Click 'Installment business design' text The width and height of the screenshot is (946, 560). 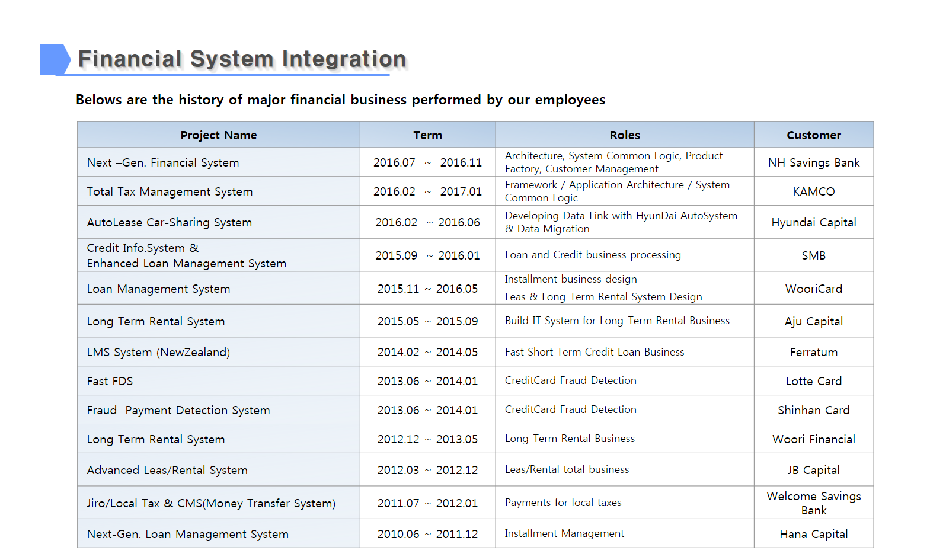571,279
